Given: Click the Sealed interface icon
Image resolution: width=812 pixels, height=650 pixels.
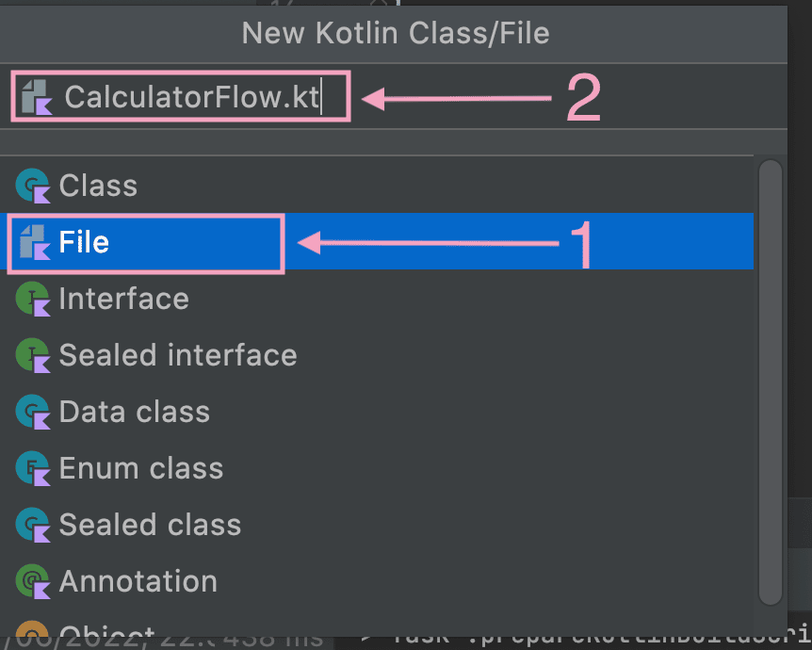Looking at the screenshot, I should (33, 355).
